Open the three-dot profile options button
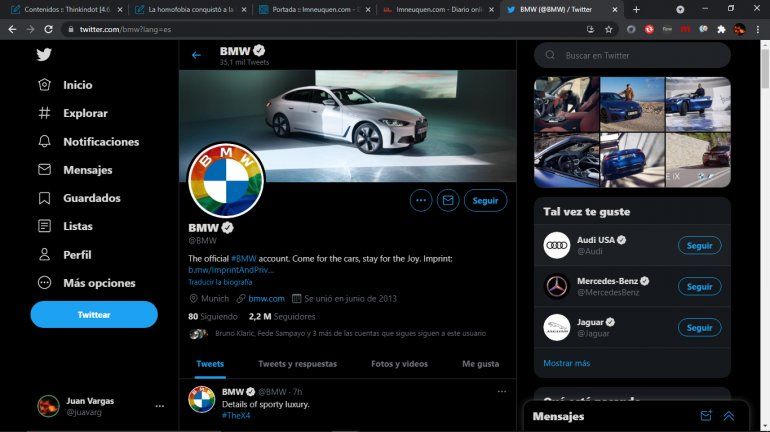 tap(421, 200)
